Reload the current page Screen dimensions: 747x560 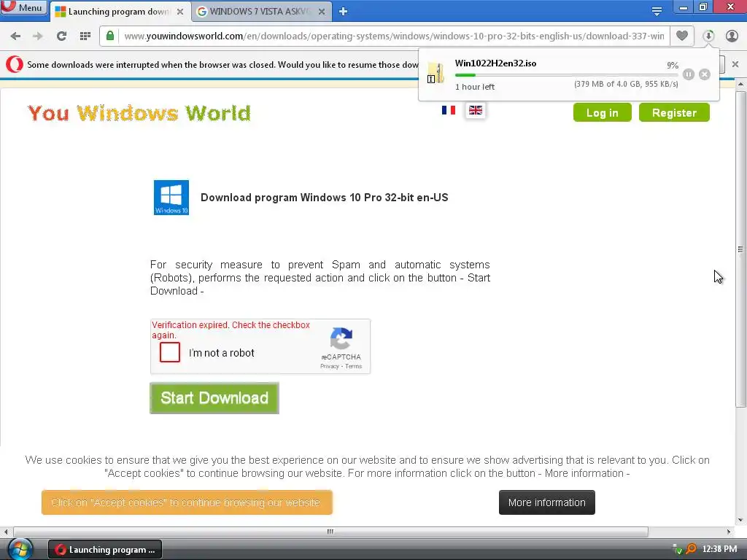(61, 36)
